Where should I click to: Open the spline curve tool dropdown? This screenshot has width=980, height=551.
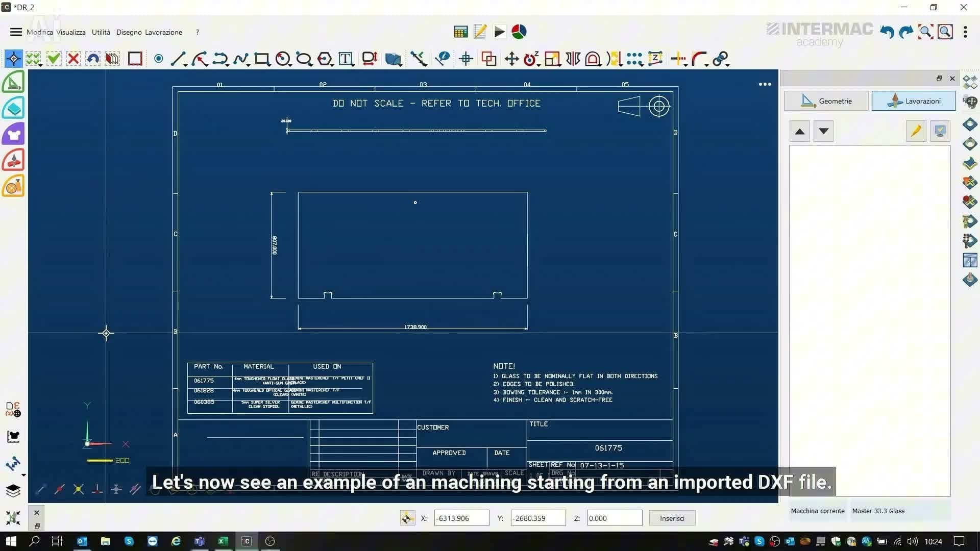[x=241, y=59]
